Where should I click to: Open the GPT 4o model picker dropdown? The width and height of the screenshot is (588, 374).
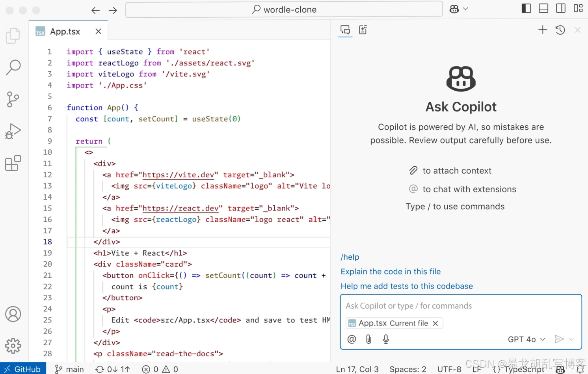click(x=527, y=339)
